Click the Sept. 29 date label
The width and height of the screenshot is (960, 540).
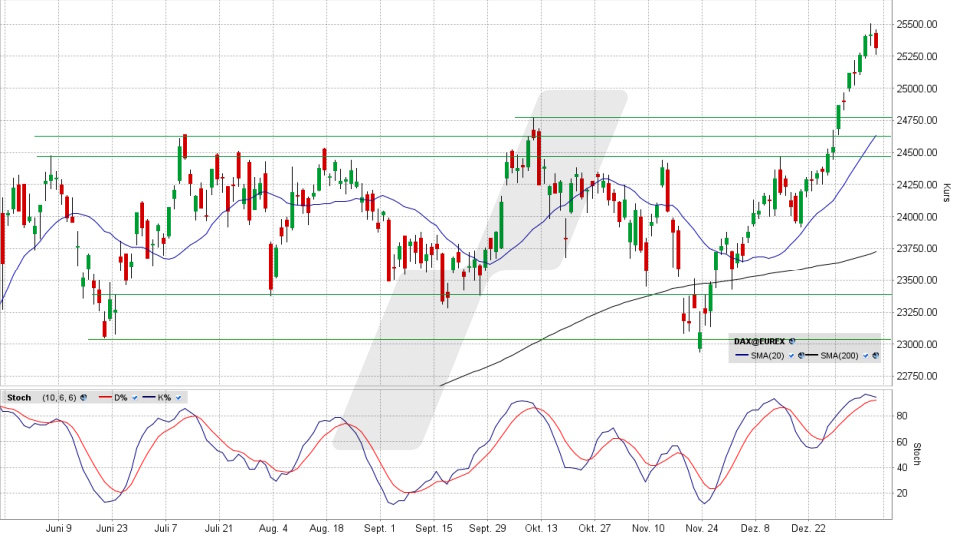point(487,528)
